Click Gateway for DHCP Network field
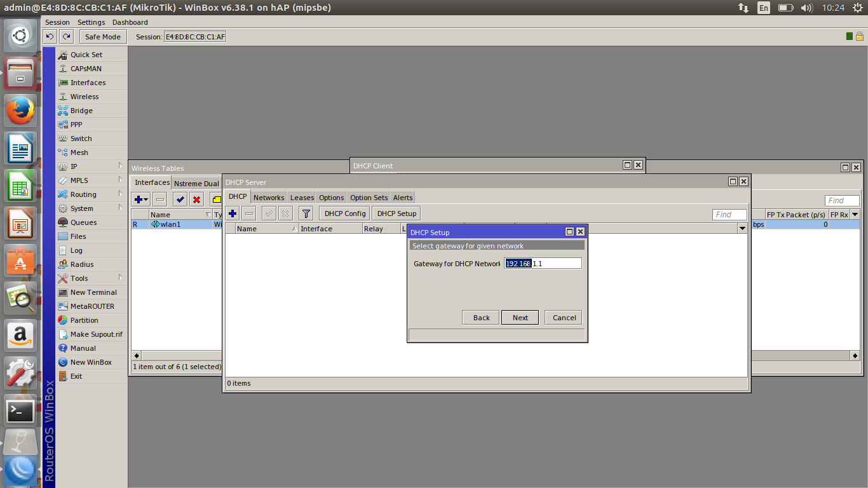Screen dimensions: 868x488 click(x=543, y=263)
